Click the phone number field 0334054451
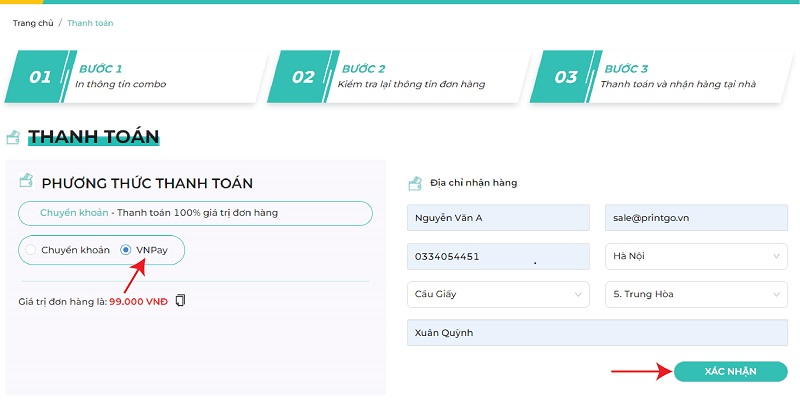Viewport: 800px width, 403px height. 498,256
